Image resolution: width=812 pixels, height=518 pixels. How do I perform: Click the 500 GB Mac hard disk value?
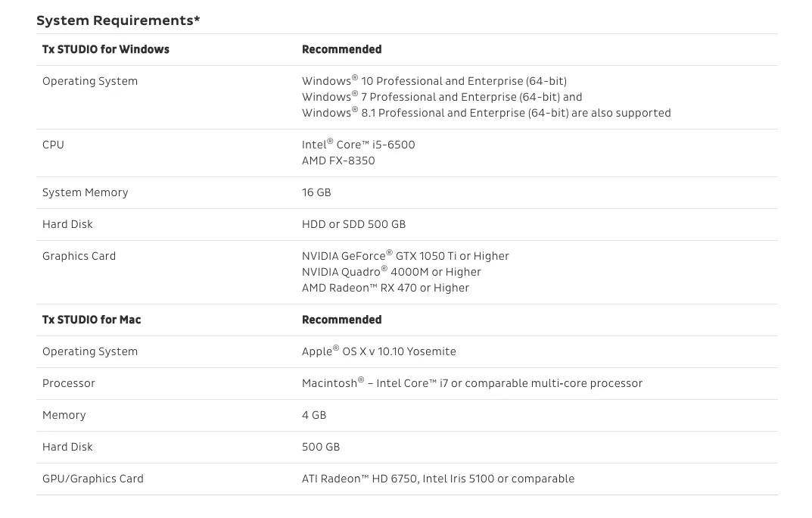click(321, 447)
